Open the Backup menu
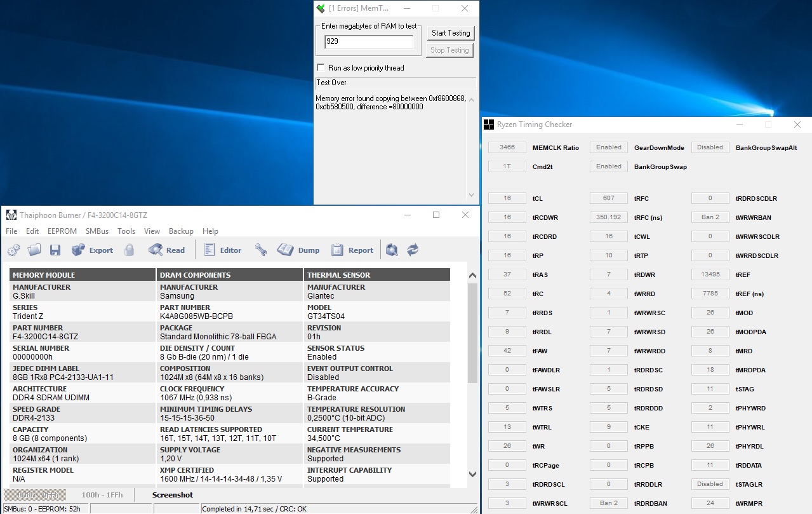This screenshot has height=514, width=812. (x=181, y=231)
